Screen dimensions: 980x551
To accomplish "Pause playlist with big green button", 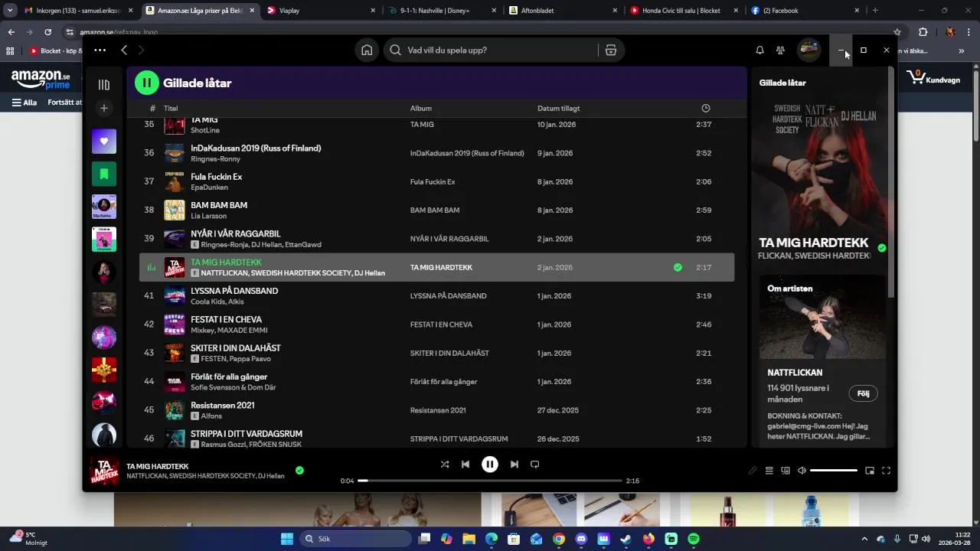I will click(147, 83).
